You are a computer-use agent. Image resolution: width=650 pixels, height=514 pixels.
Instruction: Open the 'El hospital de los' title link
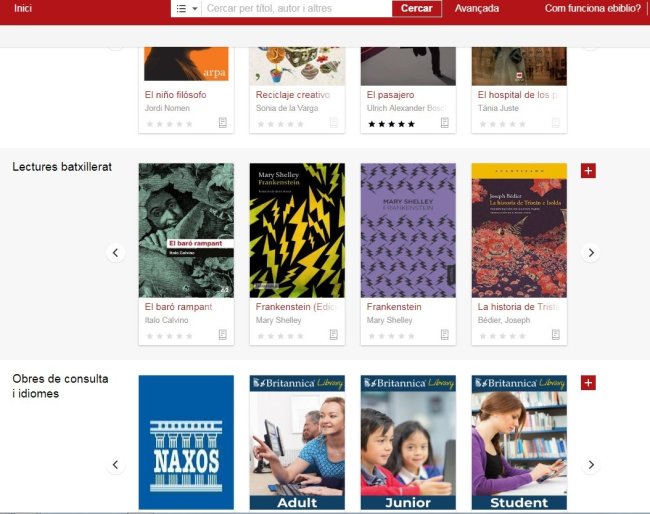pyautogui.click(x=518, y=95)
